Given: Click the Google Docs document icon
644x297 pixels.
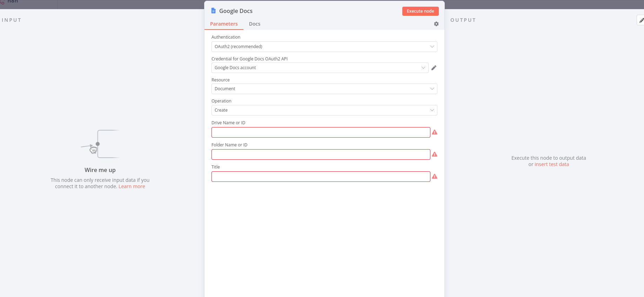Looking at the screenshot, I should pos(213,11).
